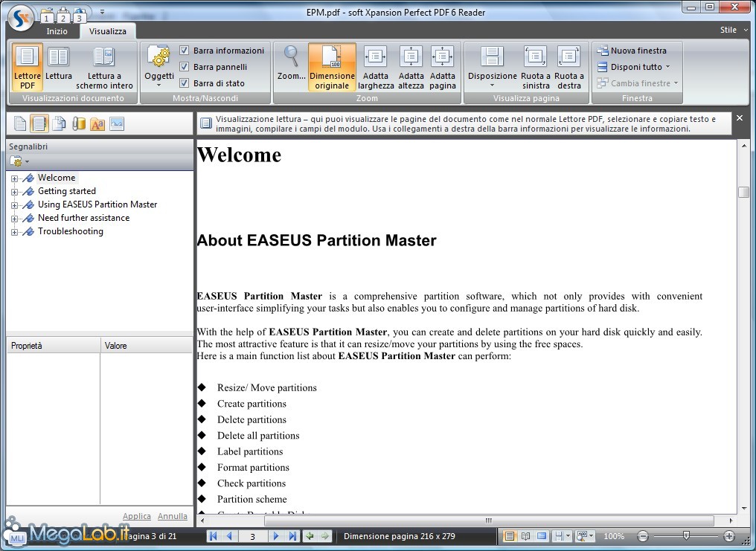Image resolution: width=756 pixels, height=551 pixels.
Task: Click the zoom slider handle
Action: pos(686,535)
